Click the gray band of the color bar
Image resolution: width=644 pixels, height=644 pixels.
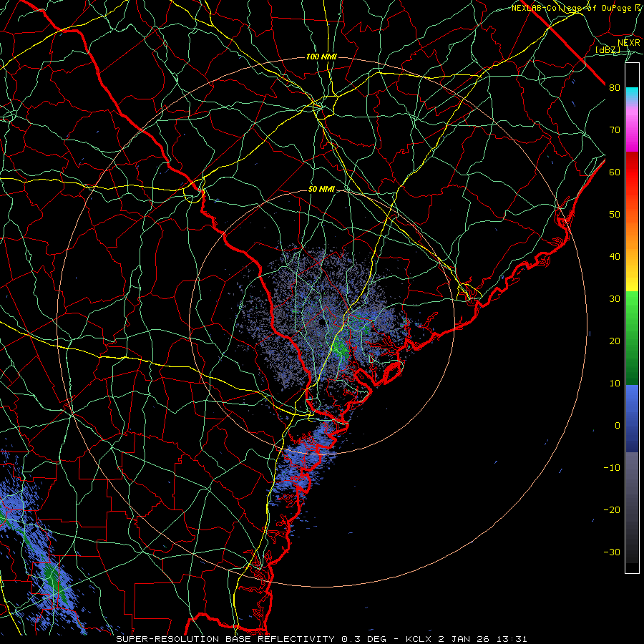(x=632, y=484)
